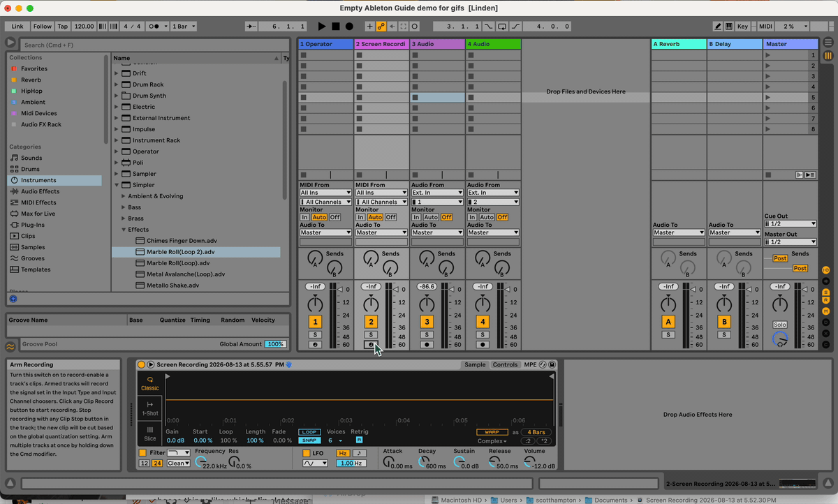The width and height of the screenshot is (838, 504).
Task: Enable the Key map mode switch
Action: point(742,27)
